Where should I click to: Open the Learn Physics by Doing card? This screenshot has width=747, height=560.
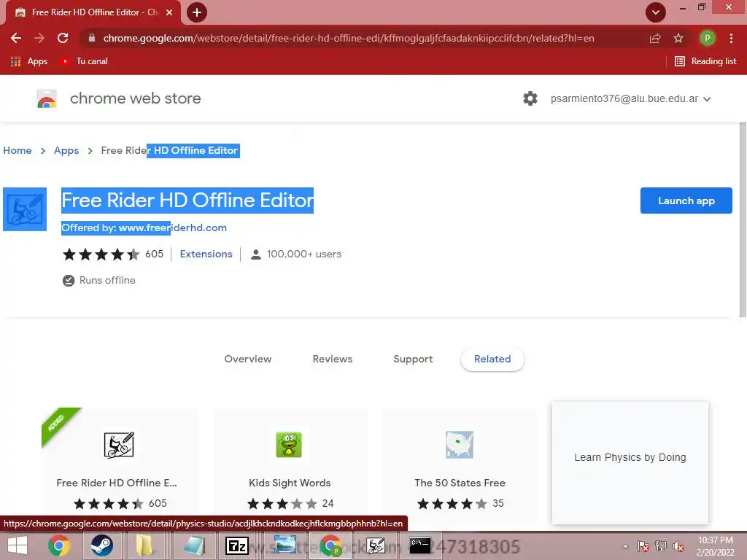[630, 462]
